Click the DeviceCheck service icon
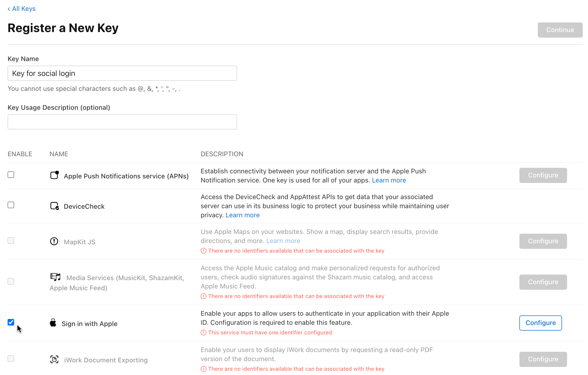This screenshot has width=588, height=375. coord(54,206)
